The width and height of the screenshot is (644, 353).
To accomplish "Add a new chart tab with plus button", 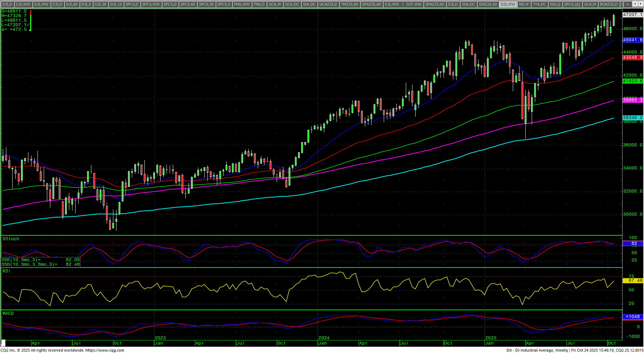I will pyautogui.click(x=628, y=4).
